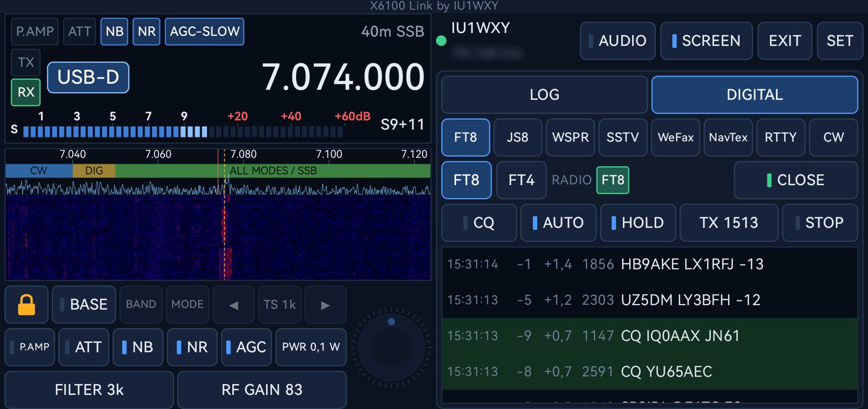The height and width of the screenshot is (409, 868).
Task: Toggle the CQ calling button
Action: point(479,223)
